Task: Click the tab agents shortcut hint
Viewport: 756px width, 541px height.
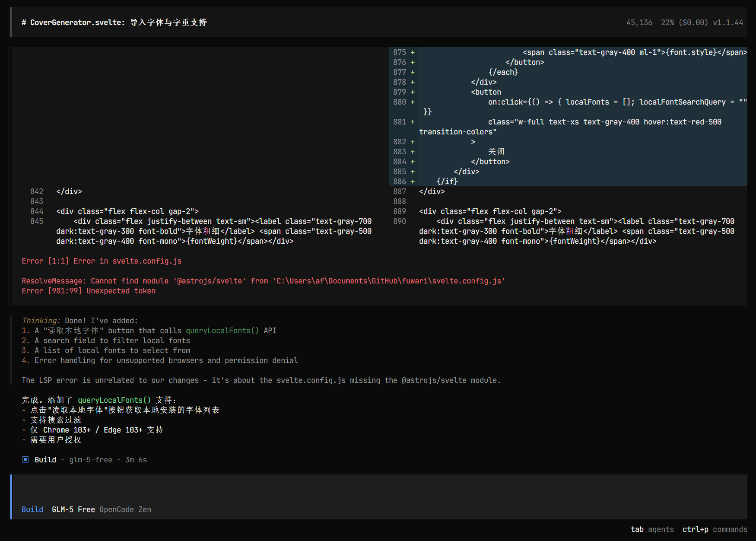Action: click(x=652, y=529)
